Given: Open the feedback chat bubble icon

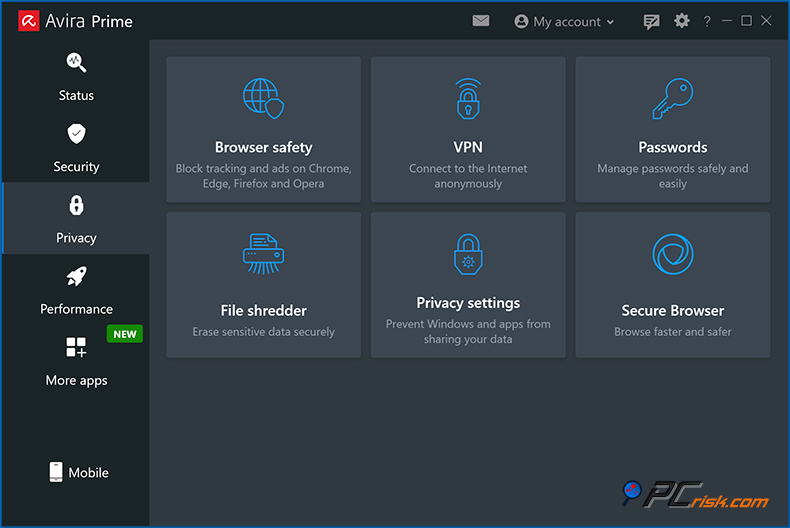Looking at the screenshot, I should click(652, 21).
